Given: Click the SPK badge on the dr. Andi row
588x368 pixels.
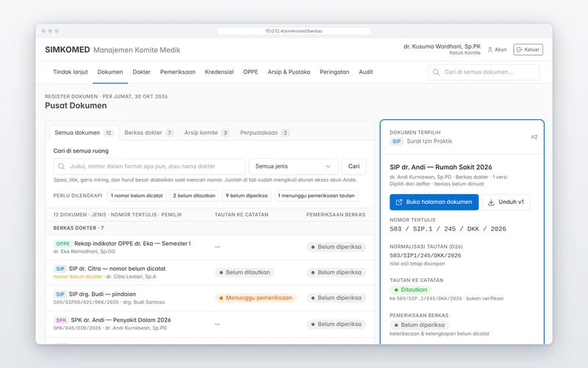Looking at the screenshot, I should [x=61, y=320].
